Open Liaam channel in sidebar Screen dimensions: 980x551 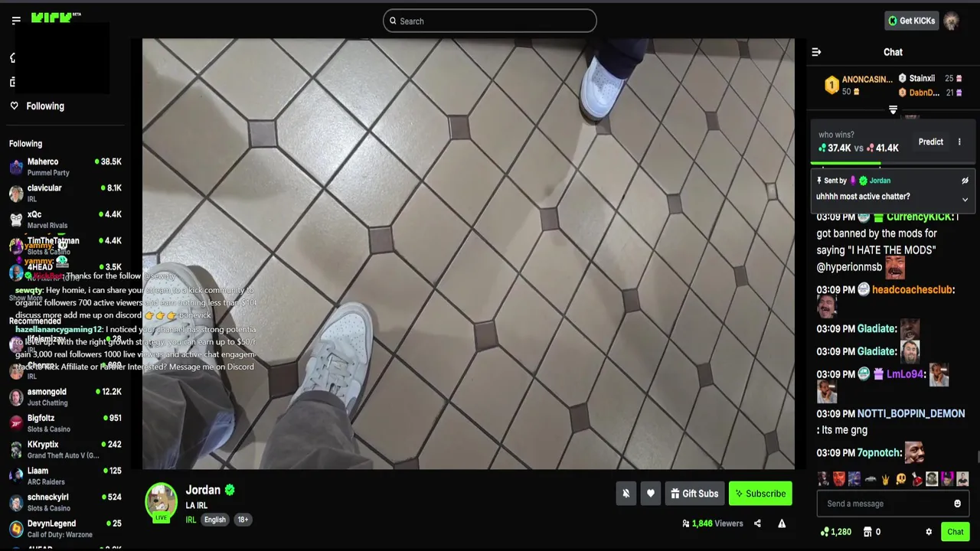[65, 476]
